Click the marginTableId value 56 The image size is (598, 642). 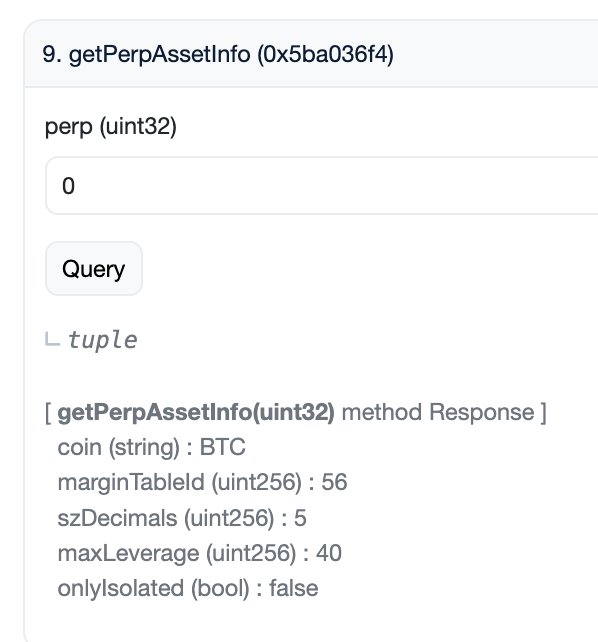334,482
